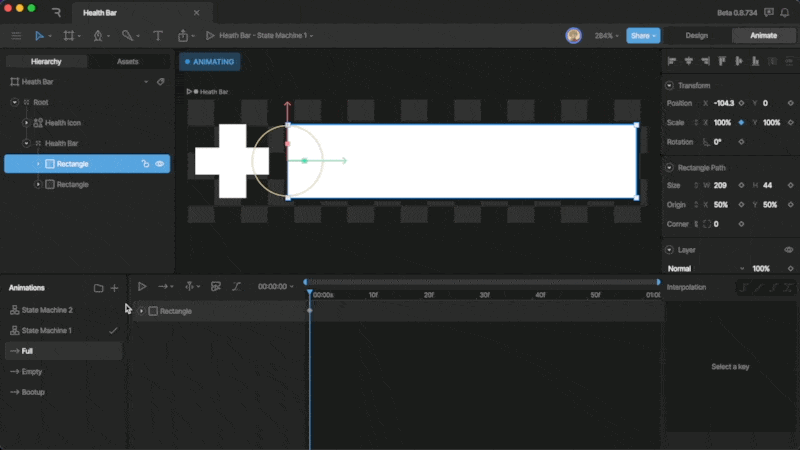Screen dimensions: 800x450
Task: Expand the Rectangle row in the timeline
Action: (141, 311)
